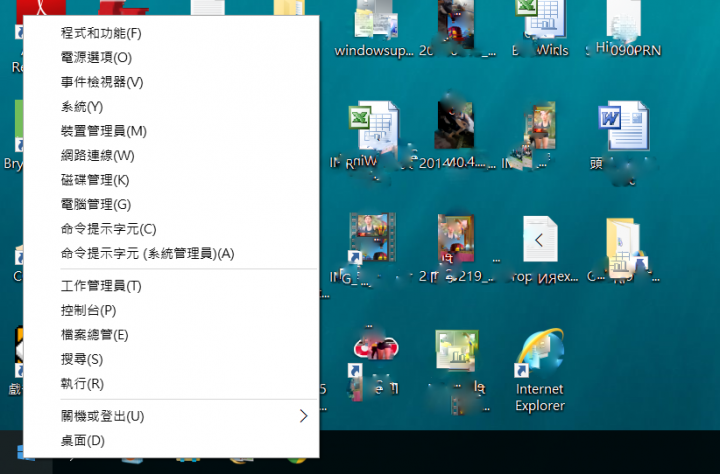Select Excel spreadsheet icon below windowsup...
The height and width of the screenshot is (474, 720).
pyautogui.click(x=373, y=126)
